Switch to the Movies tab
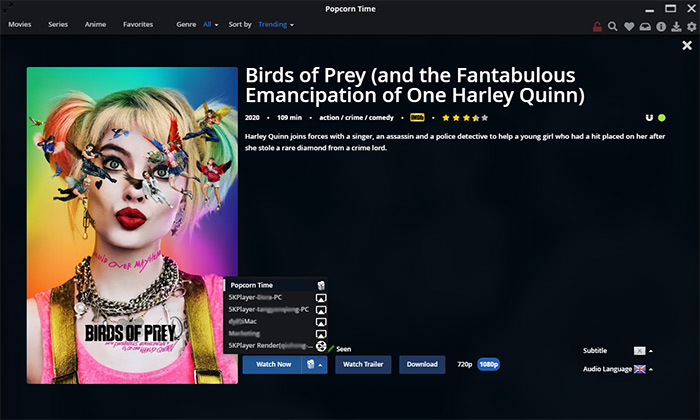700x420 pixels. 20,25
